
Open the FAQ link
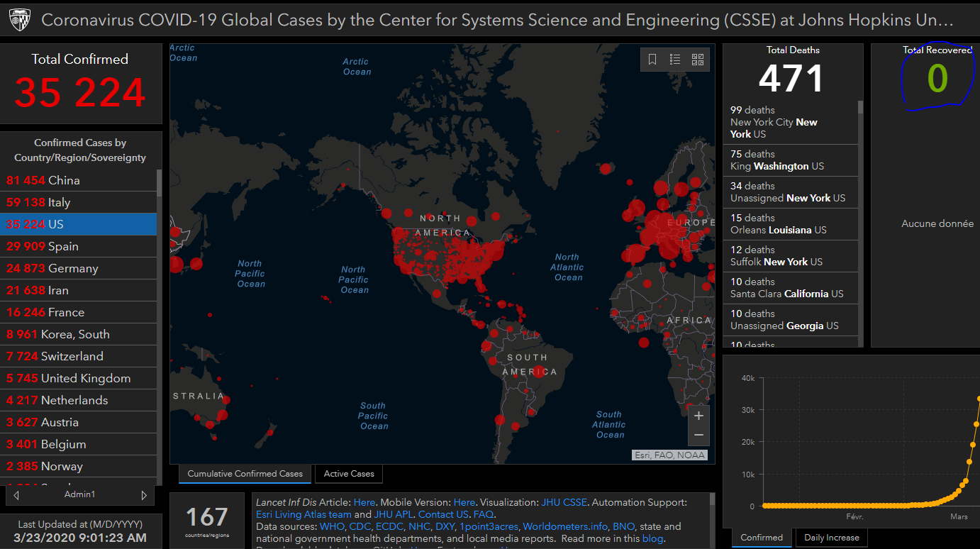click(x=484, y=514)
